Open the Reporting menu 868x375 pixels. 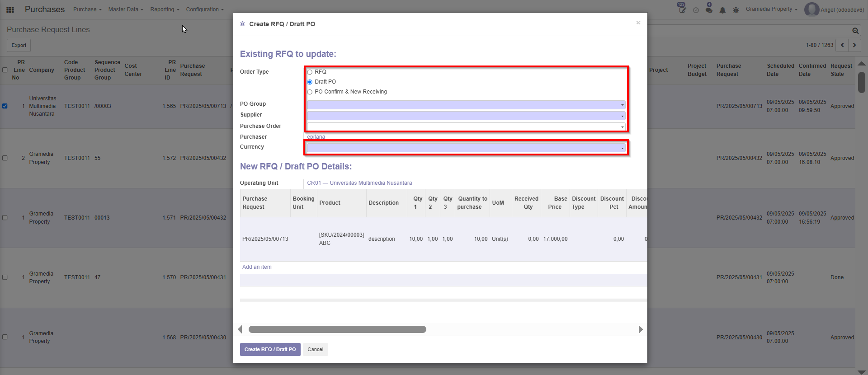pos(165,9)
